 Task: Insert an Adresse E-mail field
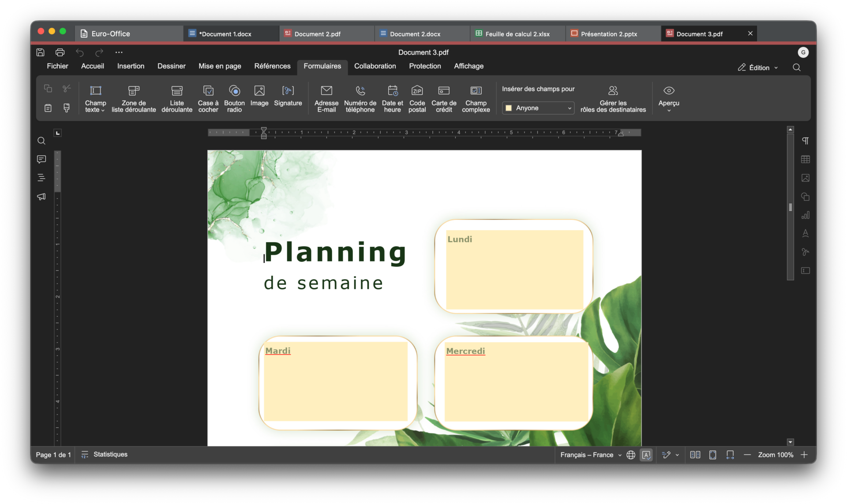326,99
